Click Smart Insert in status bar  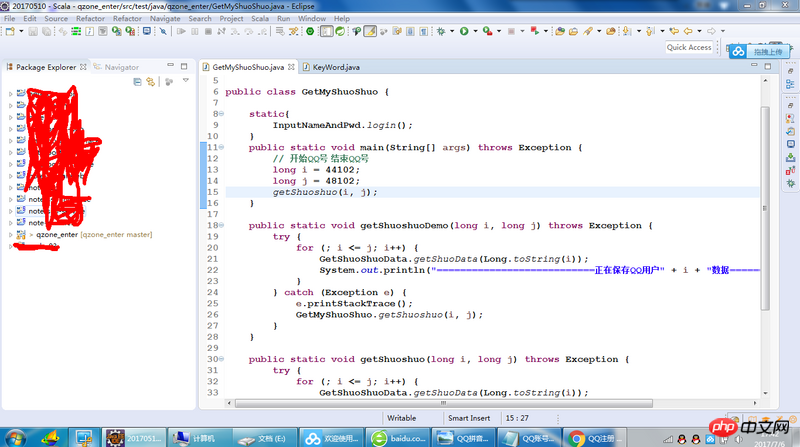[469, 418]
